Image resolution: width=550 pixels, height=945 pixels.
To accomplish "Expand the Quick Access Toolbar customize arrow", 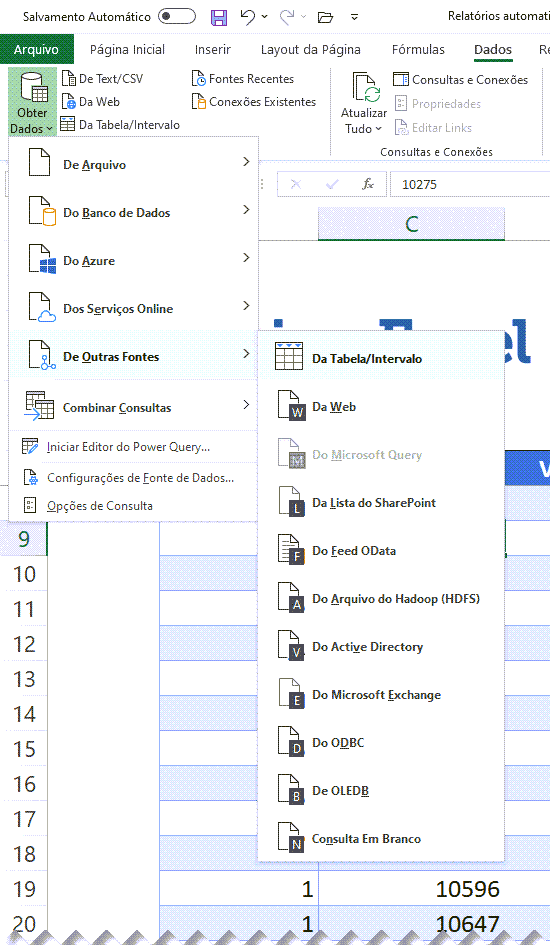I will pyautogui.click(x=355, y=17).
